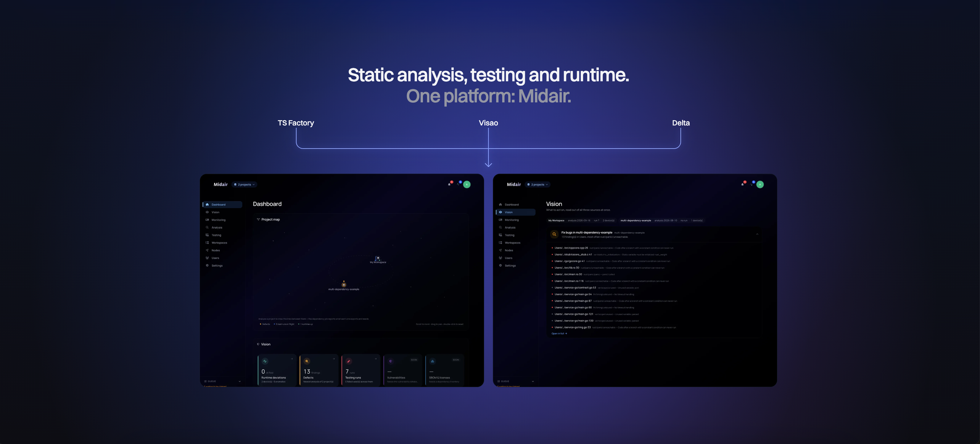Select the multi-dependency-example node on the Project map
This screenshot has height=444, width=980.
(x=344, y=285)
